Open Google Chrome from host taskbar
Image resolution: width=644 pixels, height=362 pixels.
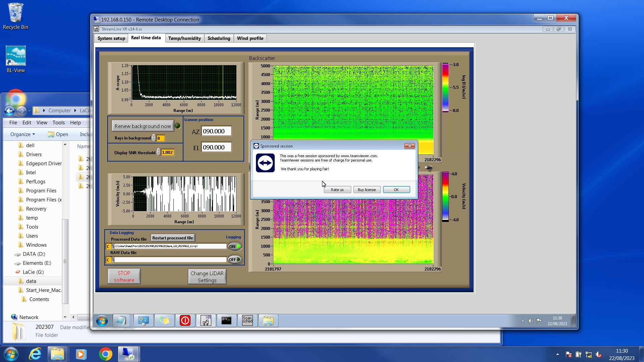pyautogui.click(x=105, y=354)
